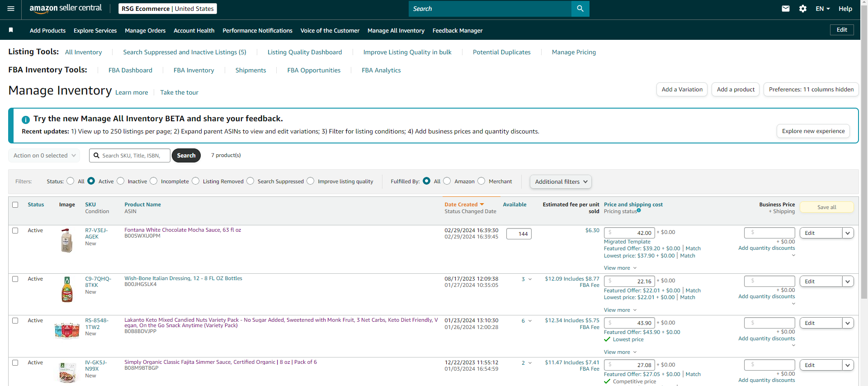Click Explore new experience button
This screenshot has height=386, width=868.
coord(813,131)
